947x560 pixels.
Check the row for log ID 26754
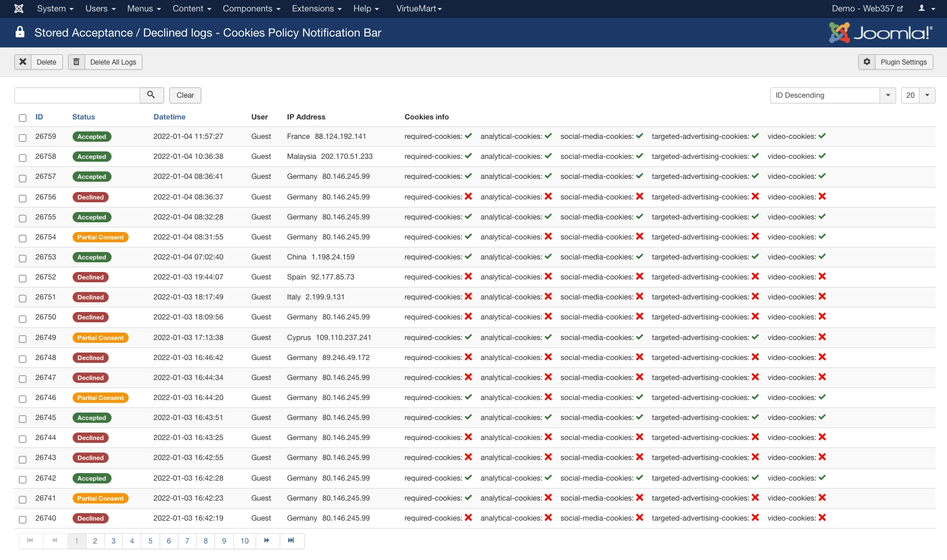[x=22, y=238]
